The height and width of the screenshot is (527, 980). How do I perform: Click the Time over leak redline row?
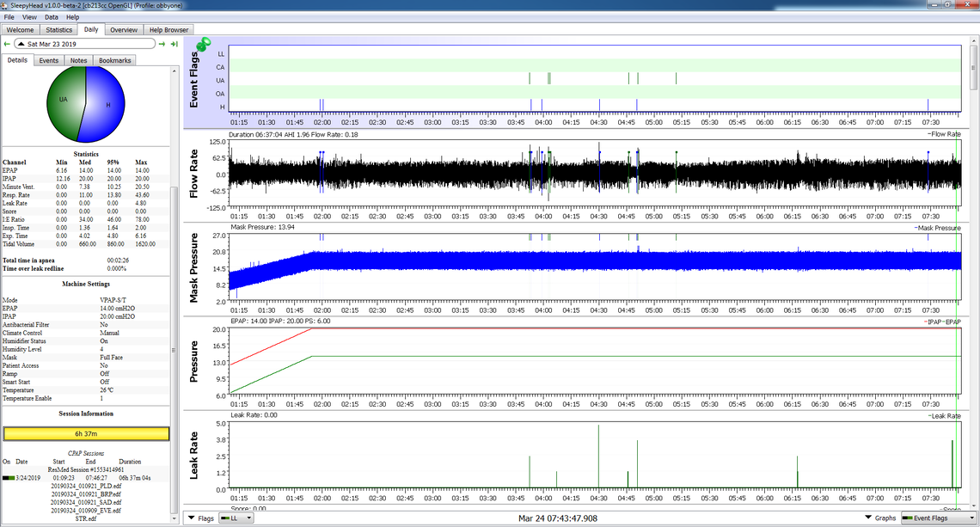[x=86, y=268]
